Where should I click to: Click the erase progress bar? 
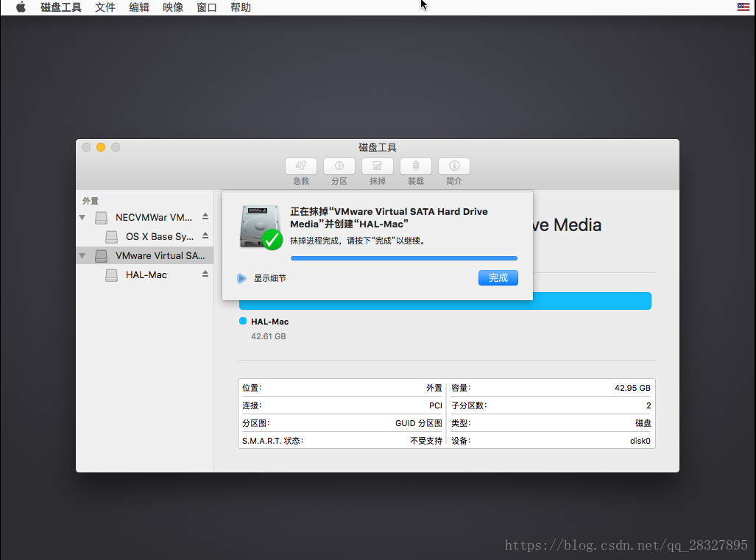404,258
